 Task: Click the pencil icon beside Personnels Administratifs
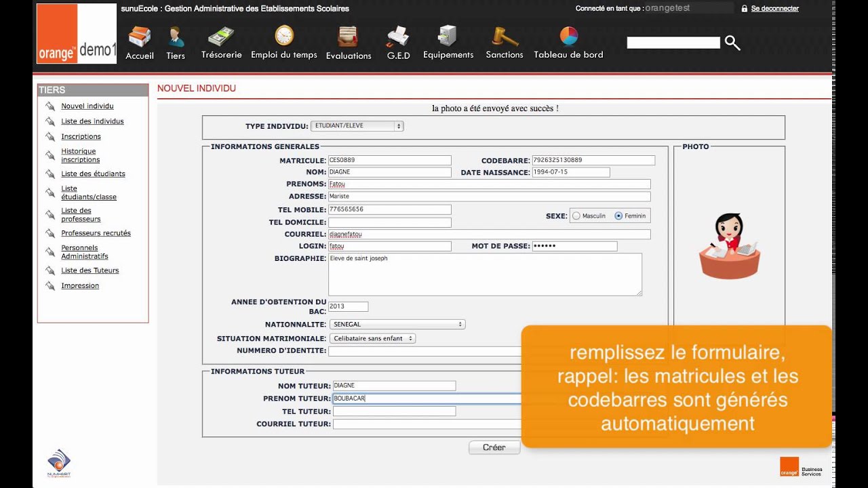click(x=50, y=252)
